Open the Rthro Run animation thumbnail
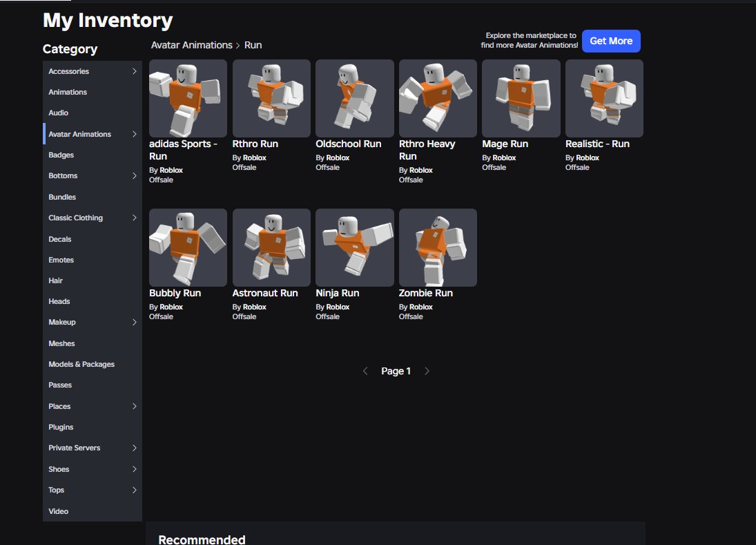 tap(271, 98)
